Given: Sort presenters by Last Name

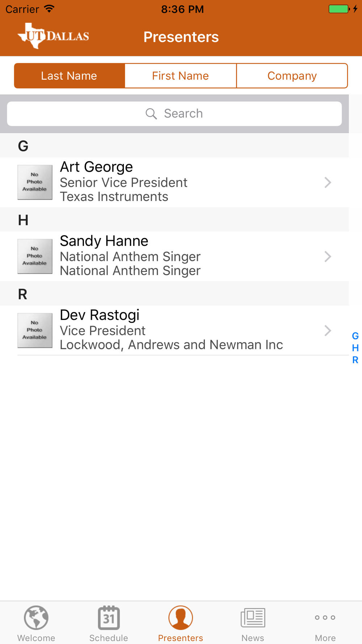Looking at the screenshot, I should coord(69,76).
